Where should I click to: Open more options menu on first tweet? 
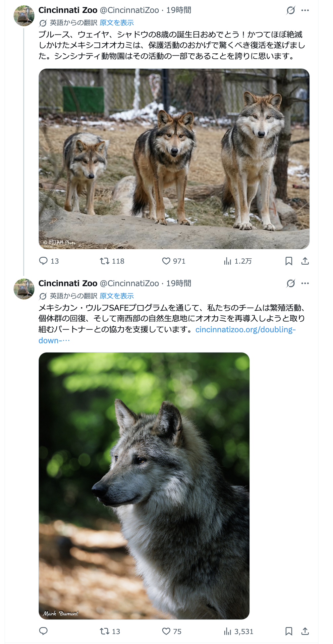point(305,10)
